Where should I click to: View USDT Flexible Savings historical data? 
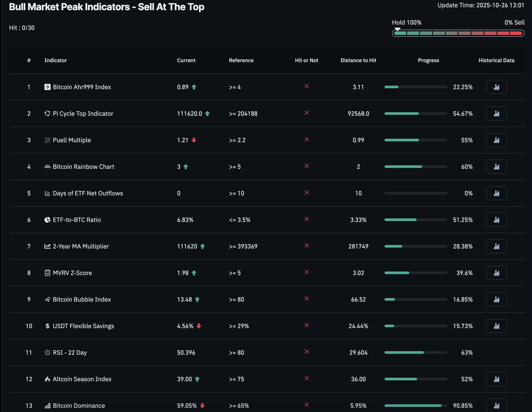coord(496,326)
